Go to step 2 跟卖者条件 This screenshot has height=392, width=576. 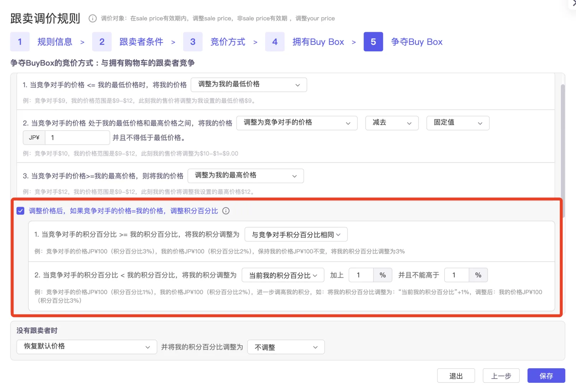(128, 42)
